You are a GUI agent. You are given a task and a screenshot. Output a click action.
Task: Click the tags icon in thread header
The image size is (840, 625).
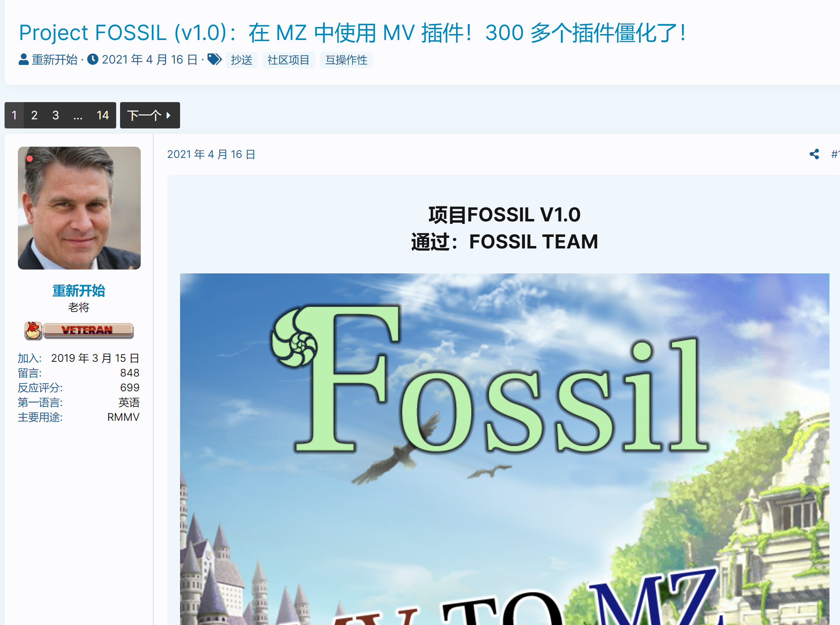tap(214, 59)
